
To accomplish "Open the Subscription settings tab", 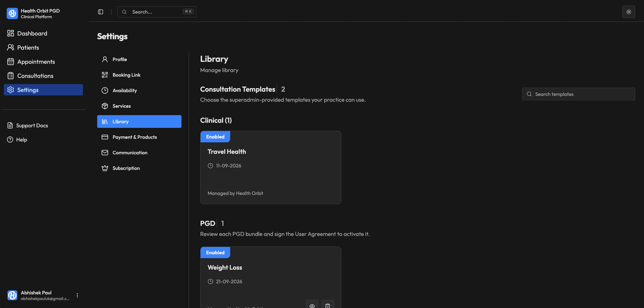I will click(139, 168).
